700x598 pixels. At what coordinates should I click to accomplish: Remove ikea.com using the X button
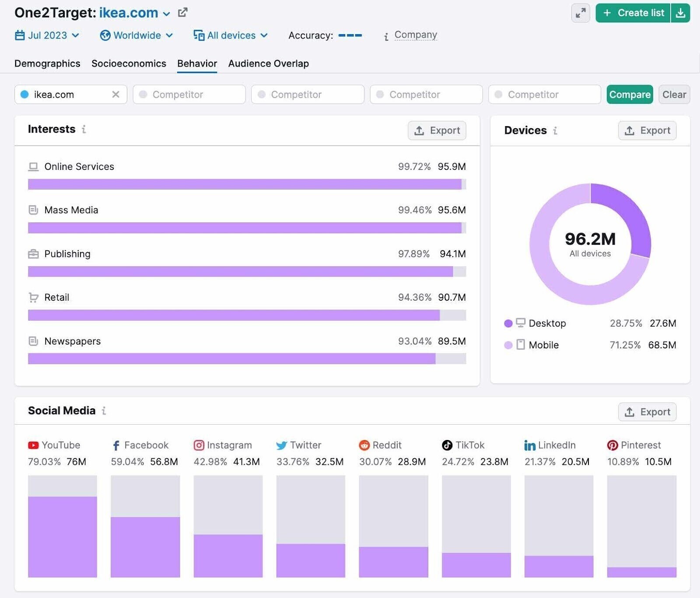pyautogui.click(x=115, y=94)
